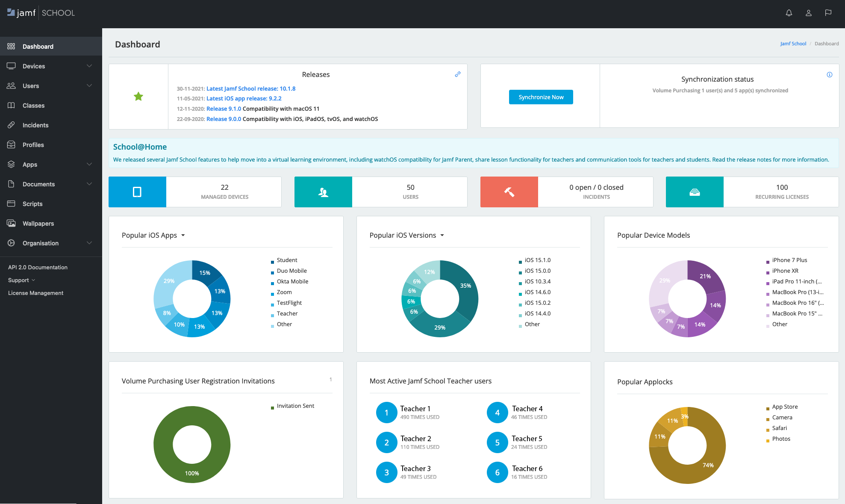Image resolution: width=845 pixels, height=504 pixels.
Task: Open Latest iOS app release 9.2.2 link
Action: (x=244, y=98)
